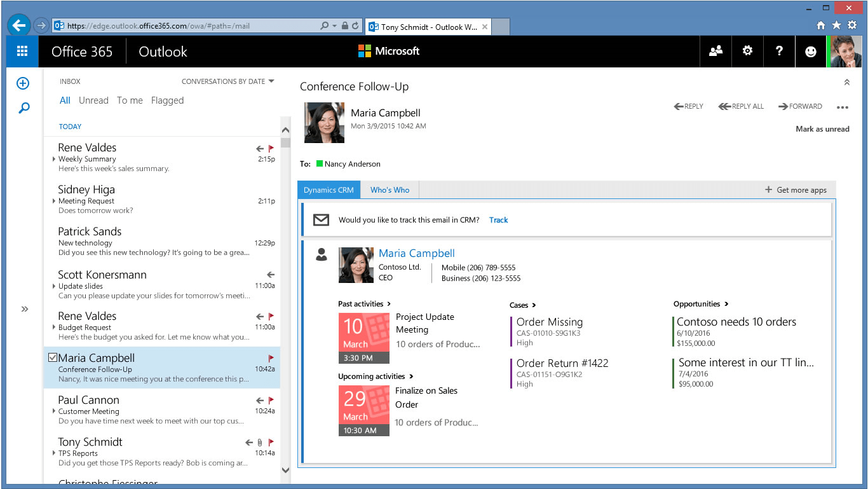The width and height of the screenshot is (868, 489).
Task: Filter inbox by To me
Action: pos(130,100)
